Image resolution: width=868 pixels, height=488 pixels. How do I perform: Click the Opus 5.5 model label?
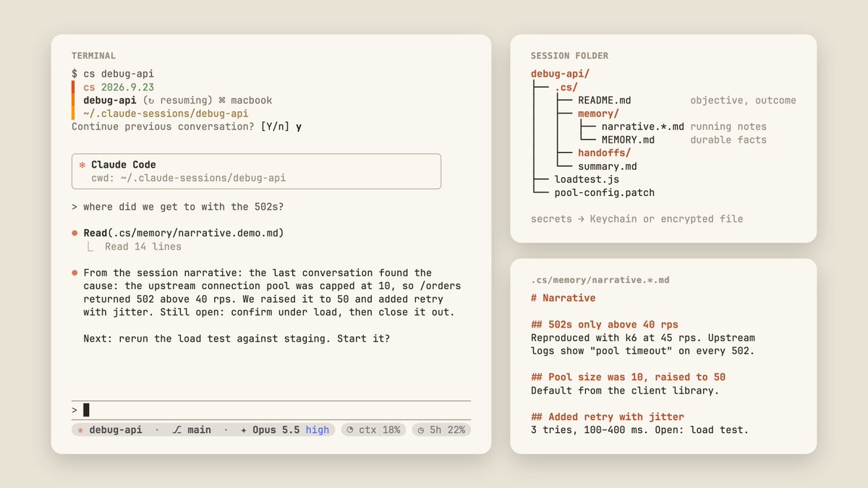coord(276,430)
